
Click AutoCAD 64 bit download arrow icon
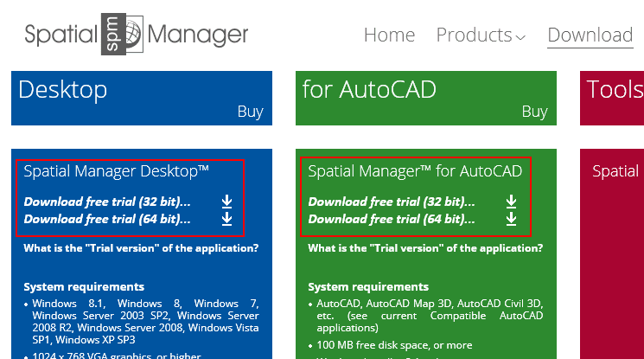click(x=511, y=219)
